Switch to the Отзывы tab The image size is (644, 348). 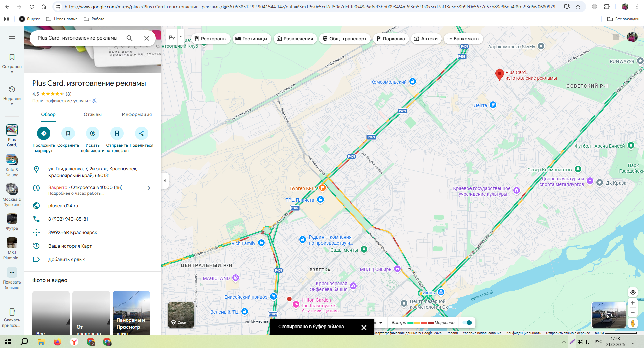pyautogui.click(x=93, y=115)
